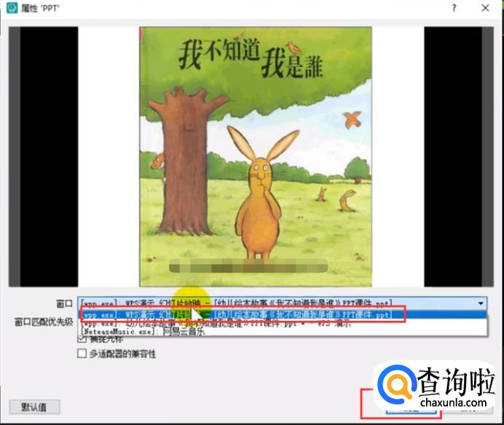The image size is (504, 425).
Task: Click the 窗口 field label
Action: point(65,303)
